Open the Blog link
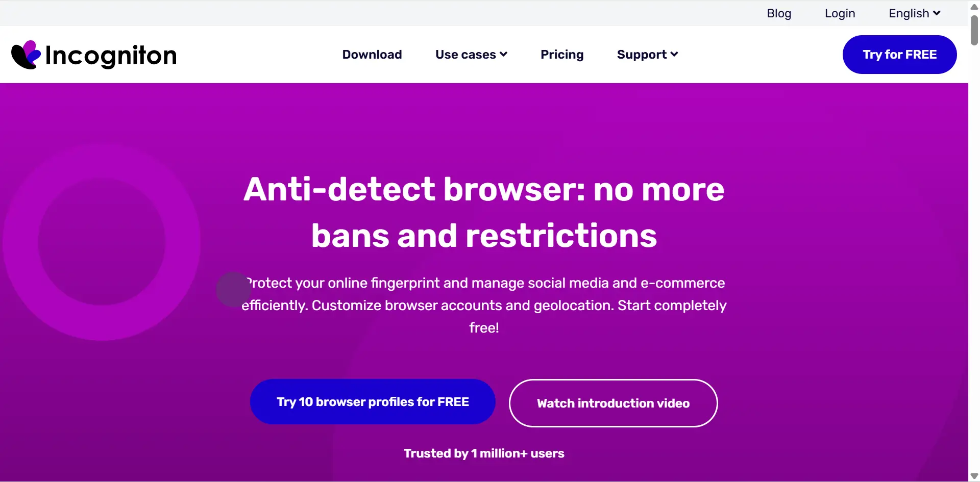Viewport: 980px width, 482px height. coord(779,13)
